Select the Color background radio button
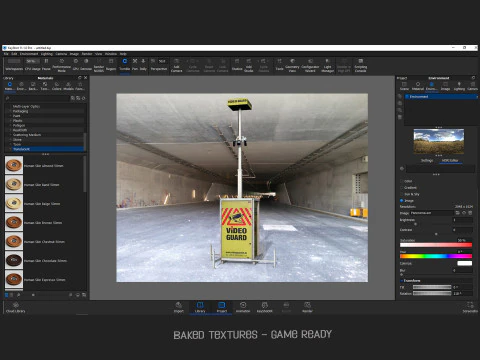The image size is (480, 360). (x=402, y=181)
